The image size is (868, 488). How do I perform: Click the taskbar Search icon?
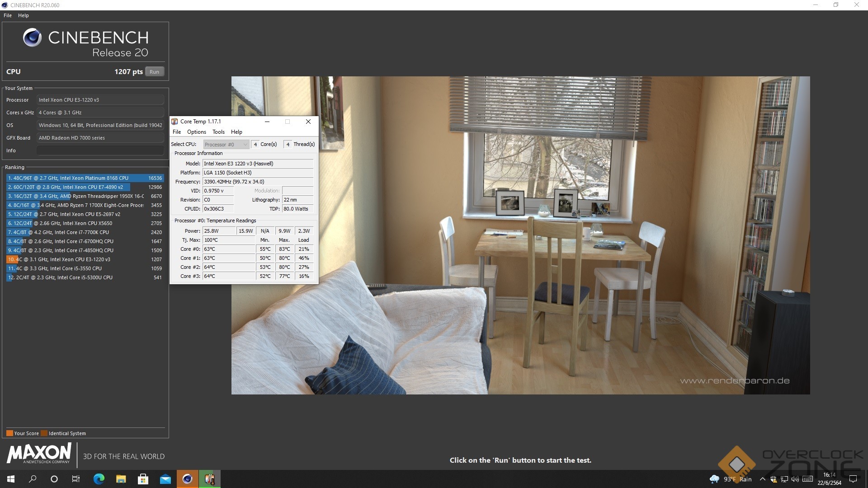pos(33,479)
